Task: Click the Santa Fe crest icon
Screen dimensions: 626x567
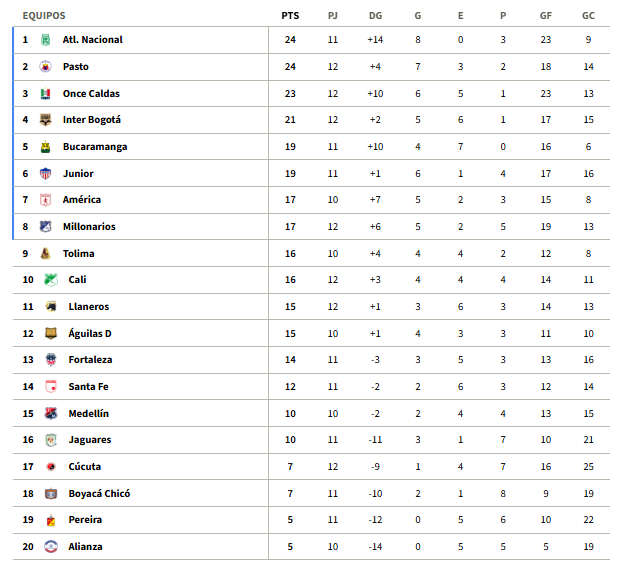Action: (x=50, y=387)
